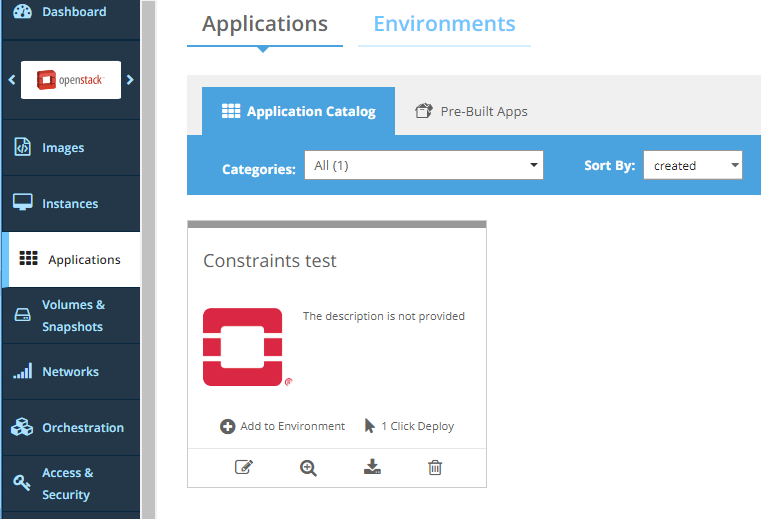The width and height of the screenshot is (761, 519).
Task: Open Access & Security section
Action: pos(67,484)
